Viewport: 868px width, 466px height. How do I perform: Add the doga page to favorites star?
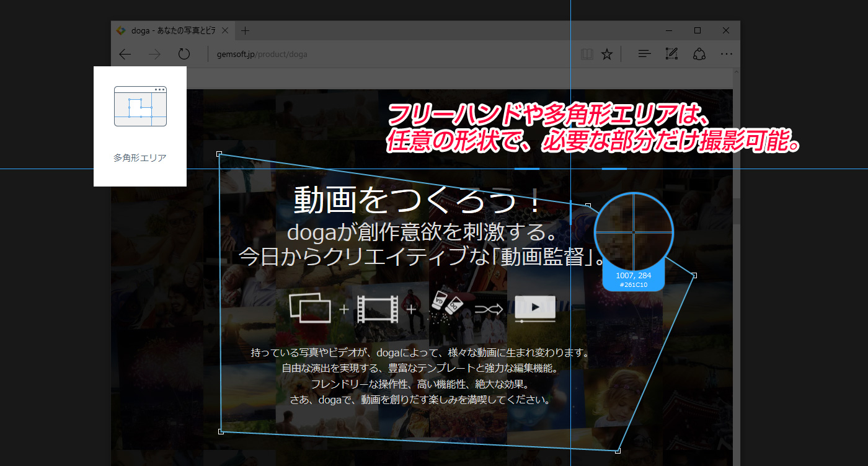tap(607, 54)
